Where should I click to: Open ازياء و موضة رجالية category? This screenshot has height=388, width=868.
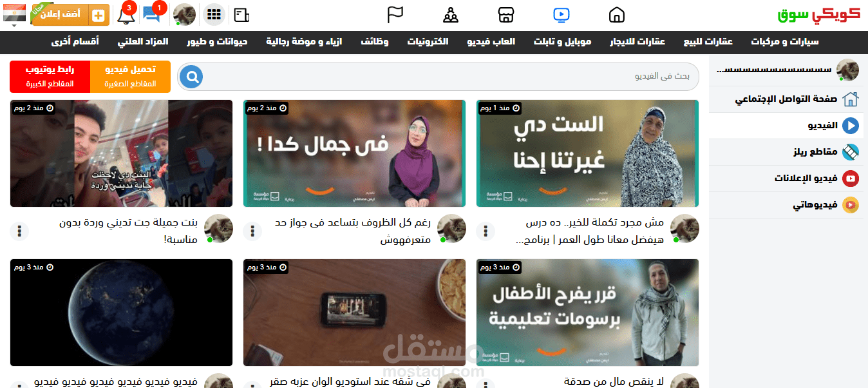click(304, 42)
